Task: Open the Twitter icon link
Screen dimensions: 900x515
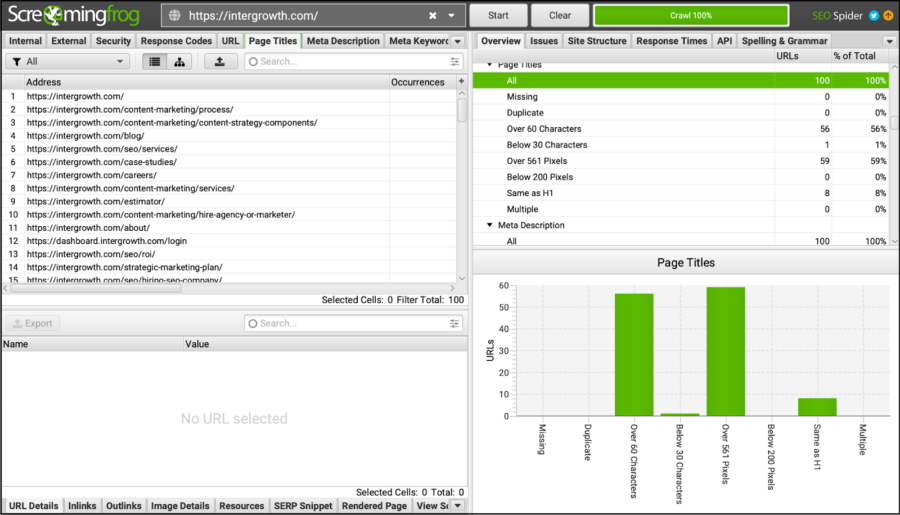Action: pyautogui.click(x=874, y=16)
